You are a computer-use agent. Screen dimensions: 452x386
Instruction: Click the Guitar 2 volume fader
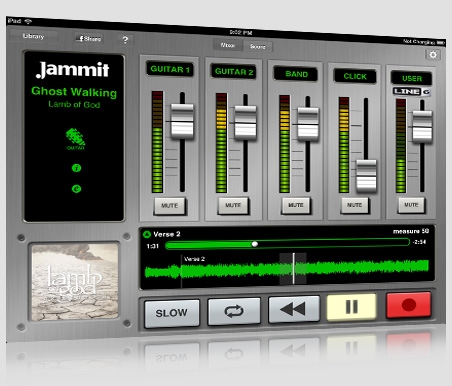tap(245, 122)
